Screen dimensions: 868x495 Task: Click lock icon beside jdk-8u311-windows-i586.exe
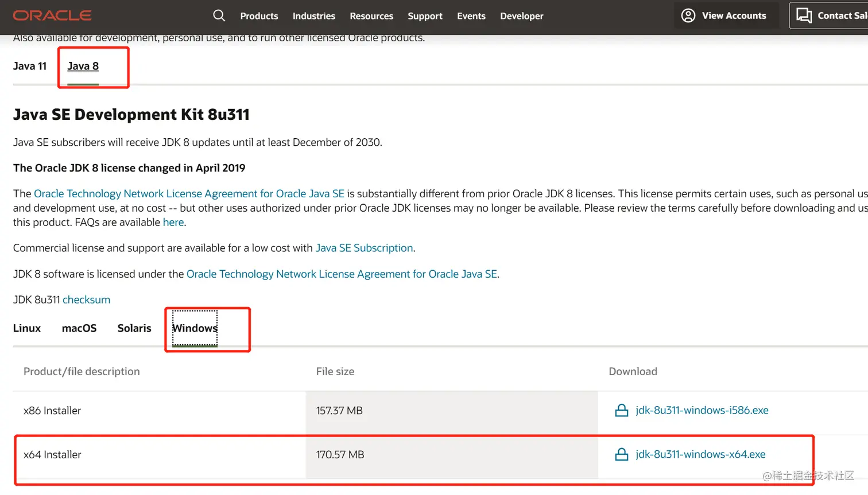tap(622, 411)
